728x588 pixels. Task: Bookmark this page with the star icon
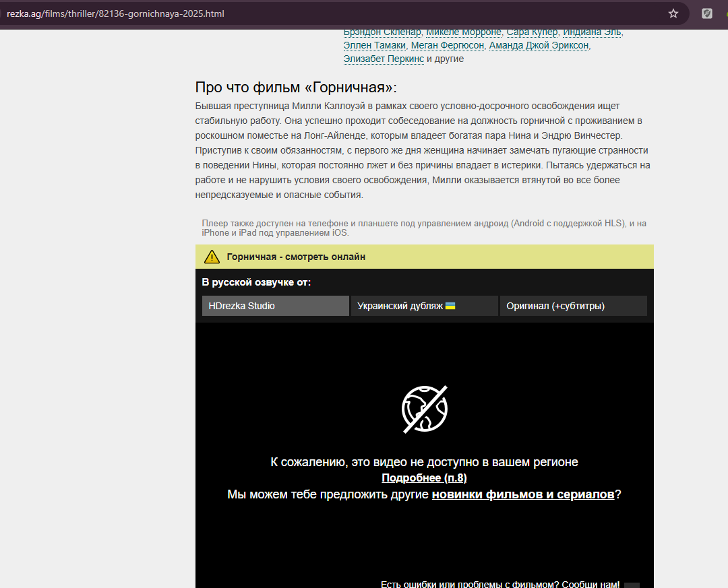pyautogui.click(x=673, y=13)
